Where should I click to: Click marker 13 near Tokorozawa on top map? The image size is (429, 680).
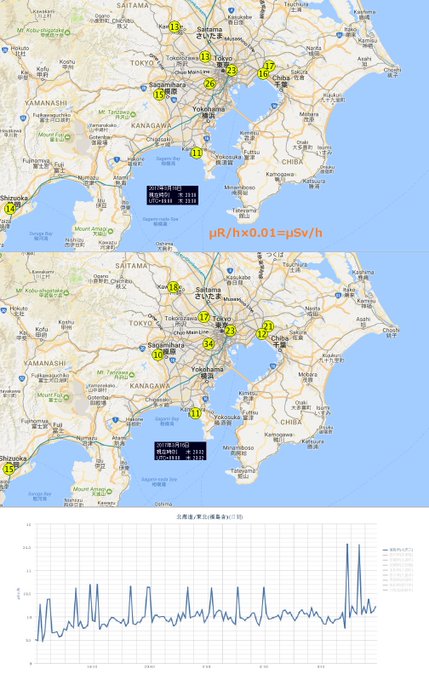(x=205, y=56)
